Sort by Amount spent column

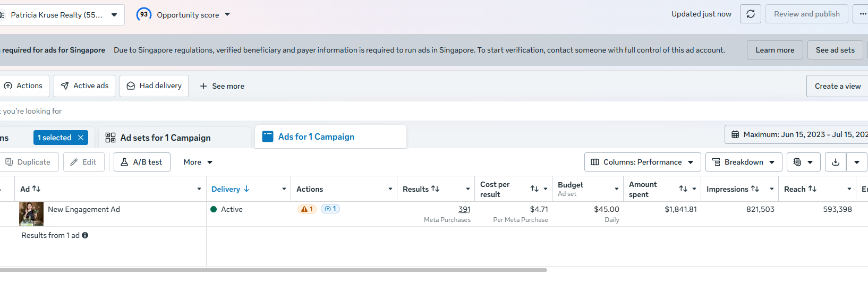(683, 189)
